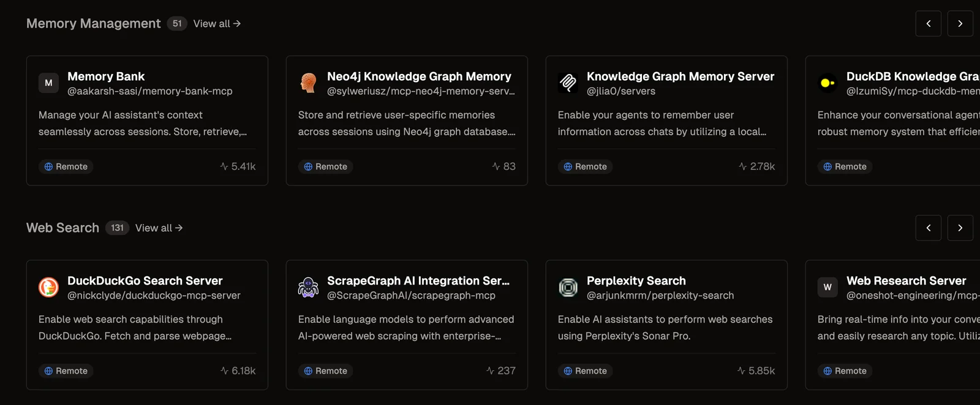View all Memory Management servers
This screenshot has width=980, height=405.
click(x=217, y=24)
